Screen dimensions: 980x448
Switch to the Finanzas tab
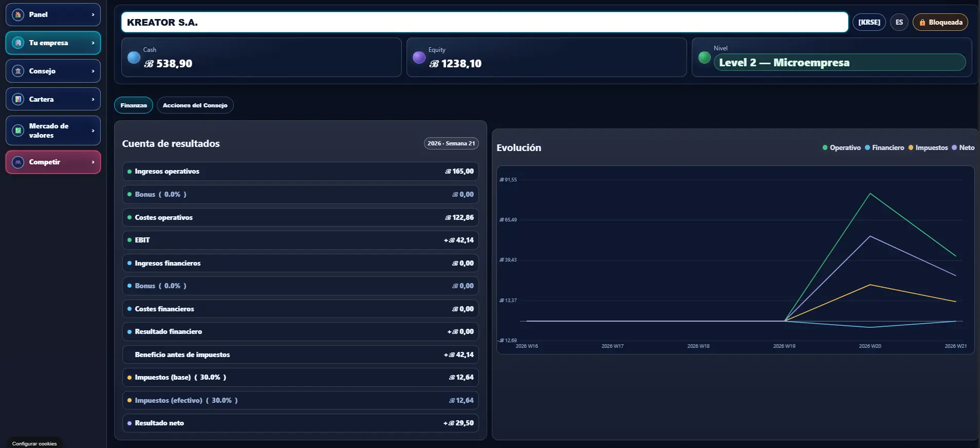pyautogui.click(x=134, y=105)
